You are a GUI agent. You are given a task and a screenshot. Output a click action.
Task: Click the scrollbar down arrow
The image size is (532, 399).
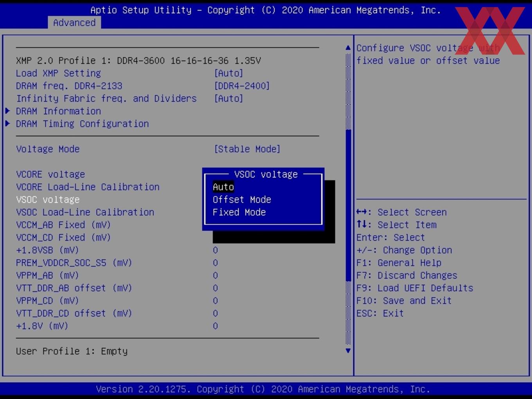[348, 350]
